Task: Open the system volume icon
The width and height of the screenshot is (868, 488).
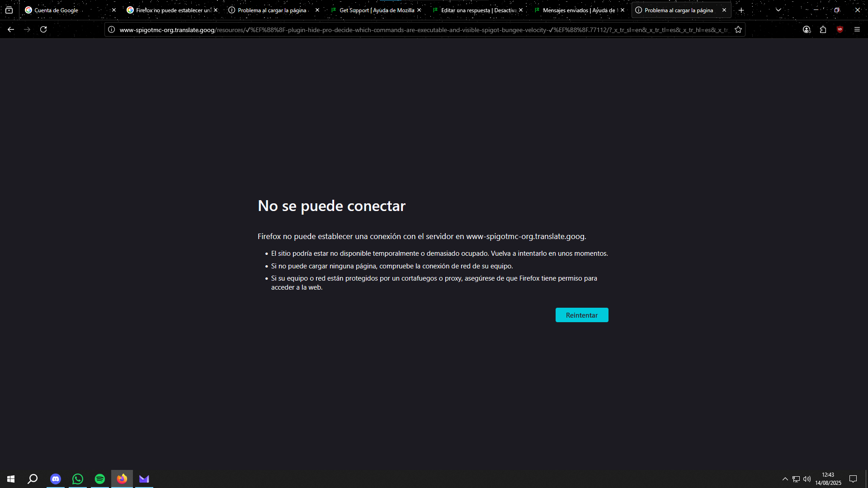Action: click(x=807, y=479)
